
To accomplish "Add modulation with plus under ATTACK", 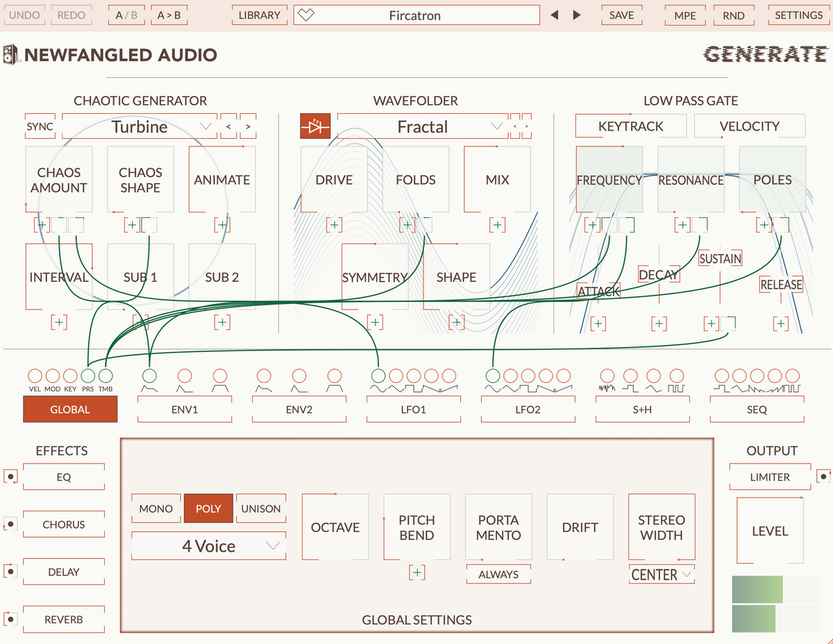I will tap(598, 323).
